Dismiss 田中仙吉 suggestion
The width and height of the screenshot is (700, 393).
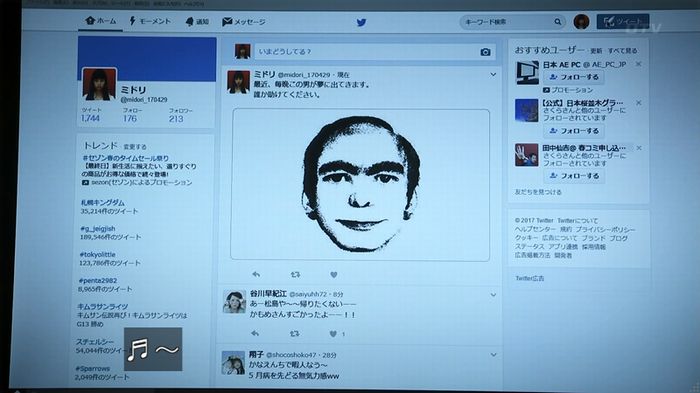(639, 148)
